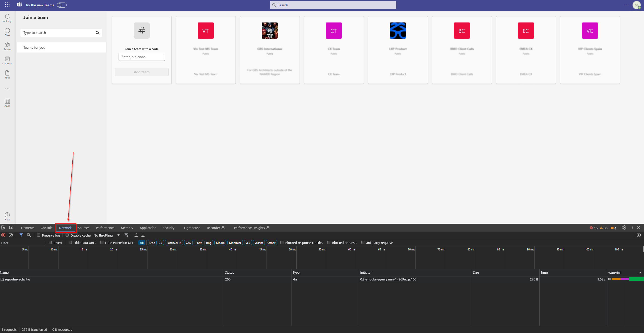Click the error count indicator showing 16
644x333 pixels.
tap(594, 228)
